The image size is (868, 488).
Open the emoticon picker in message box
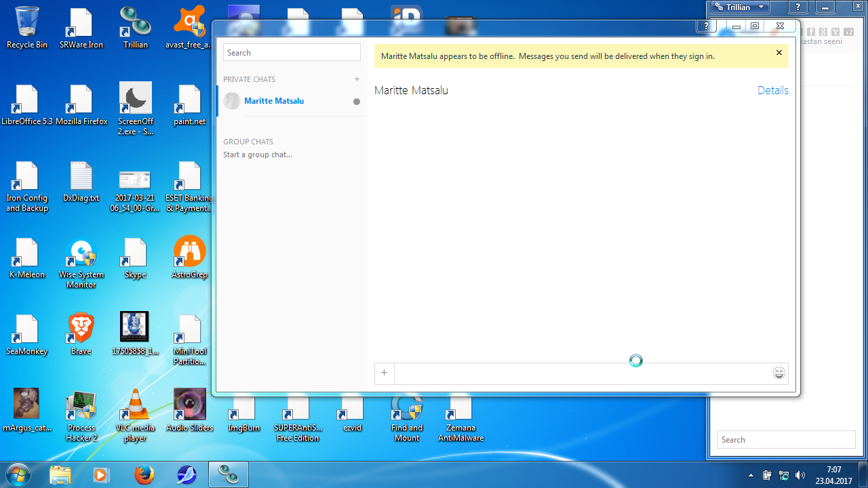click(779, 373)
